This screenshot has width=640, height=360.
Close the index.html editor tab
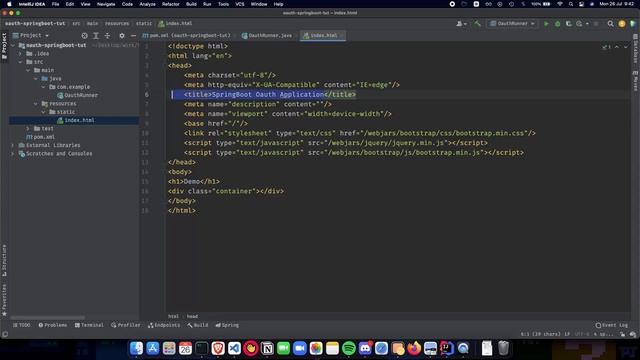(x=342, y=36)
